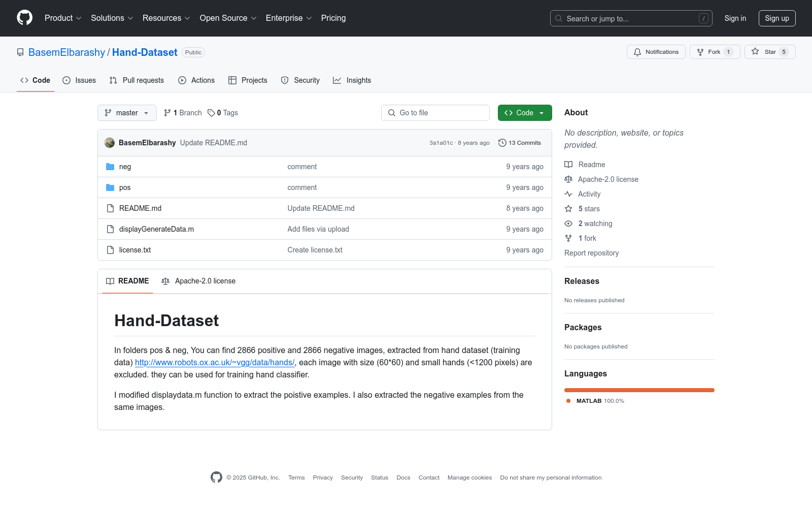The height and width of the screenshot is (508, 812).
Task: Open the Security tab
Action: pos(300,80)
